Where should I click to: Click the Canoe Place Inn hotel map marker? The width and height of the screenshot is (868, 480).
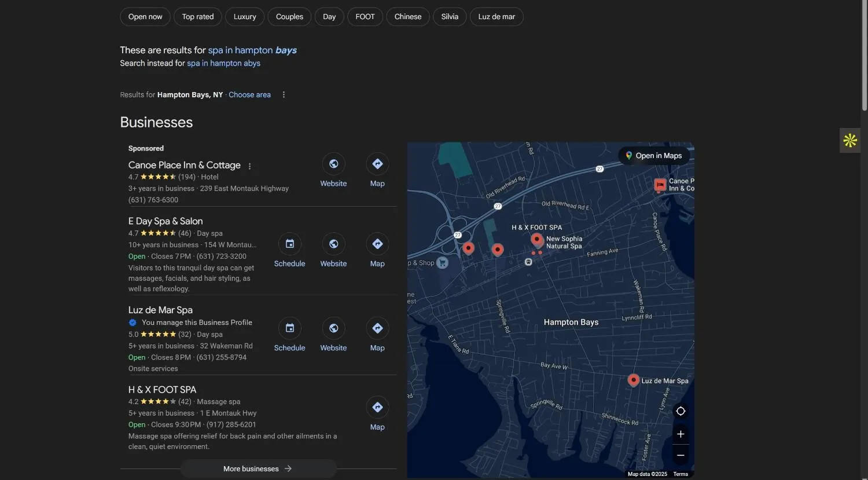coord(660,185)
